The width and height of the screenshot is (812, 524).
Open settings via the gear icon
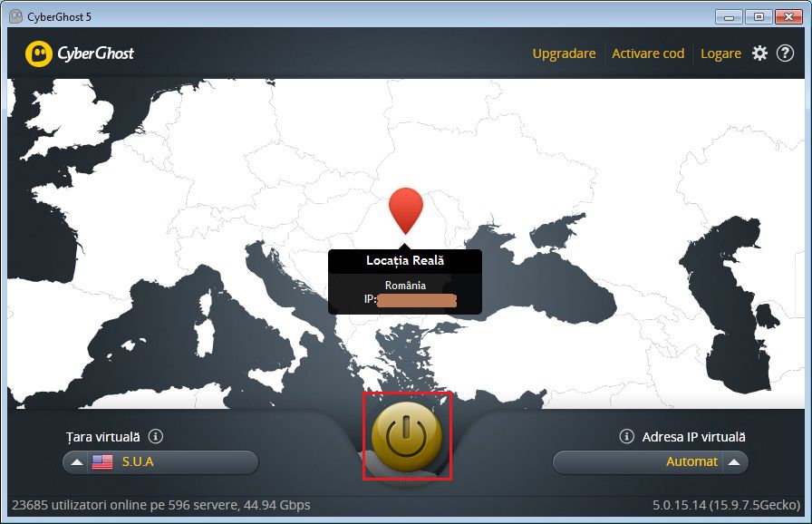coord(759,53)
